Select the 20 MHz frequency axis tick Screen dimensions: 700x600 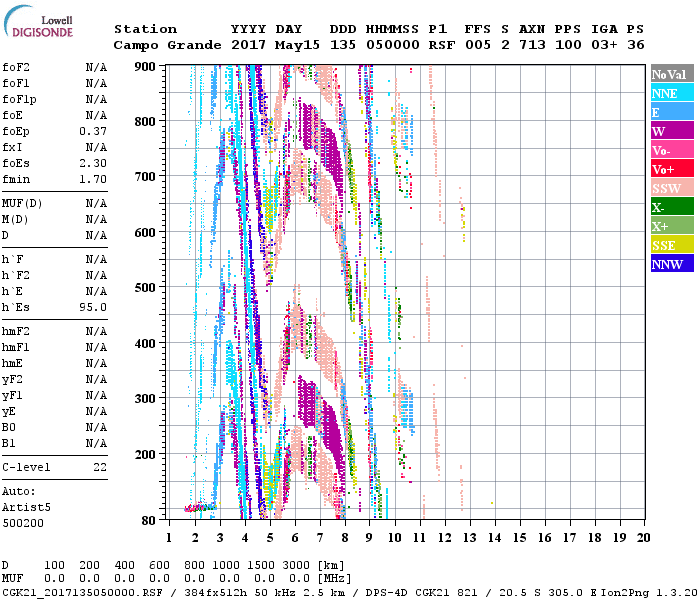(x=641, y=537)
